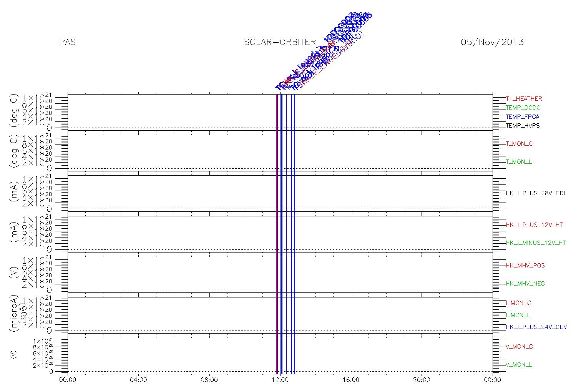The height and width of the screenshot is (392, 581).
Task: Click the 04:00 time axis tick label
Action: pyautogui.click(x=139, y=380)
